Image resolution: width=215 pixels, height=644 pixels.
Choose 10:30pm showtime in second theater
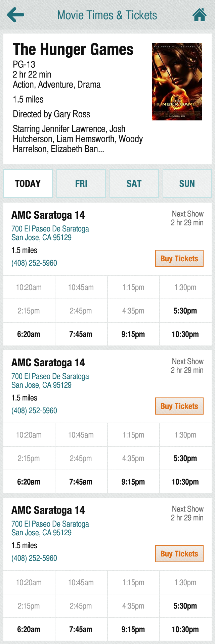coord(185,482)
